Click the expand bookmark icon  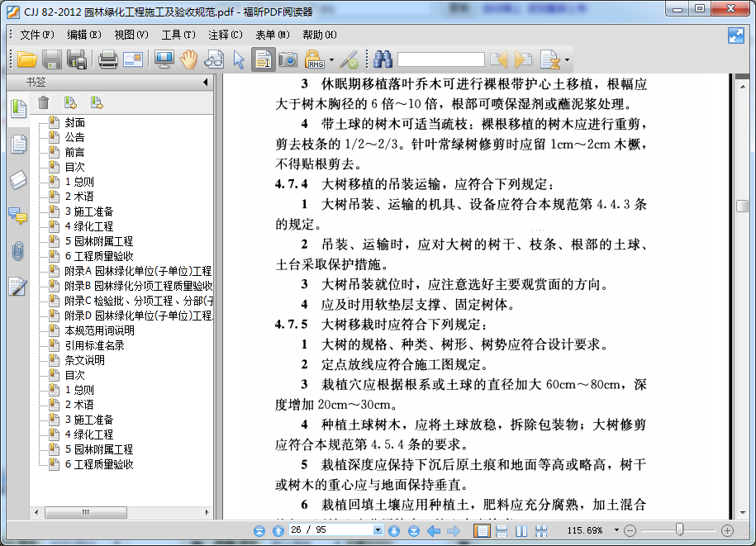tap(70, 102)
